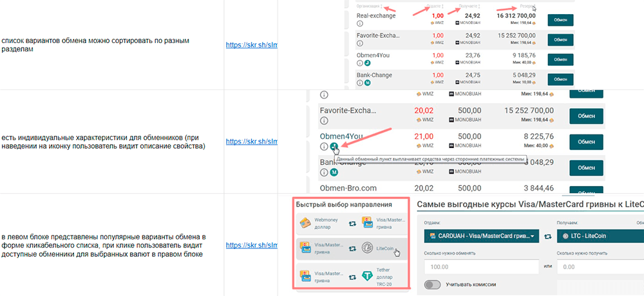644x296 pixels.
Task: Click M badge for Bank-Change in 500,00 list
Action: [334, 172]
